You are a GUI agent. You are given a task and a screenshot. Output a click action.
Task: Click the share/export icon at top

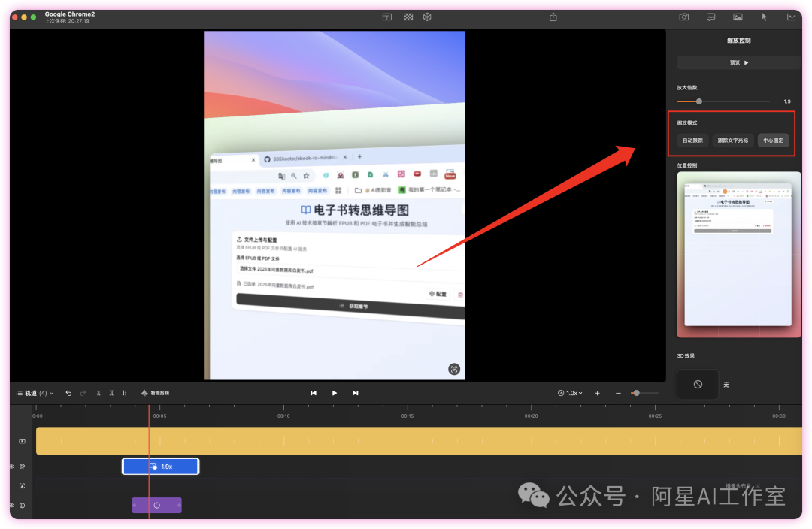[x=553, y=17]
